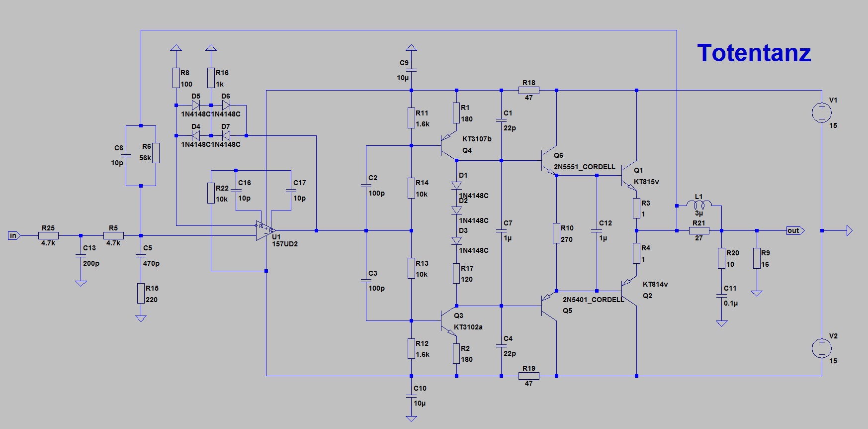Click diode D6 symbol

click(x=226, y=106)
